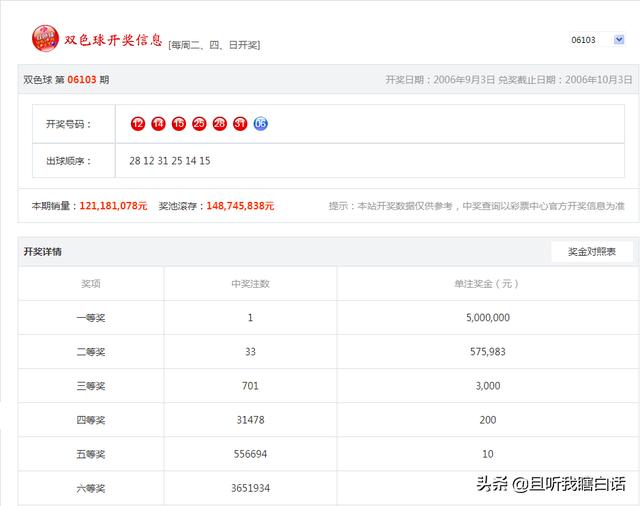Click red ball number 31
Viewport: 640px width, 506px height.
[240, 123]
